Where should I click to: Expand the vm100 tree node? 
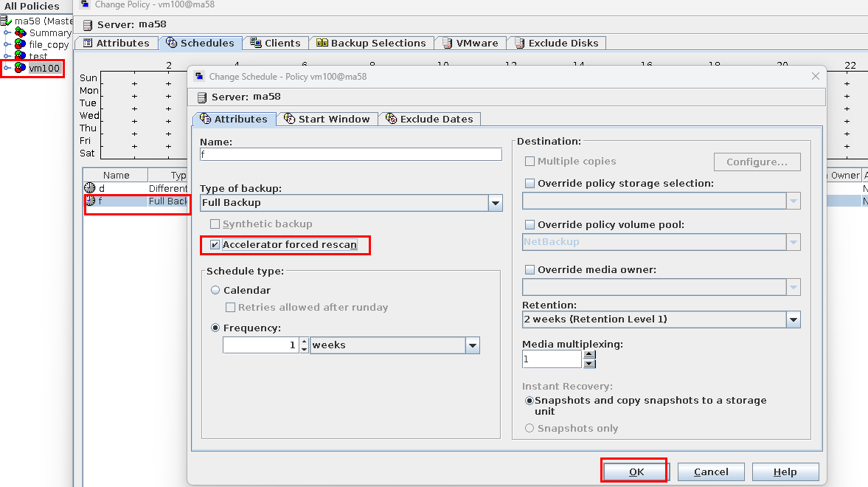7,68
